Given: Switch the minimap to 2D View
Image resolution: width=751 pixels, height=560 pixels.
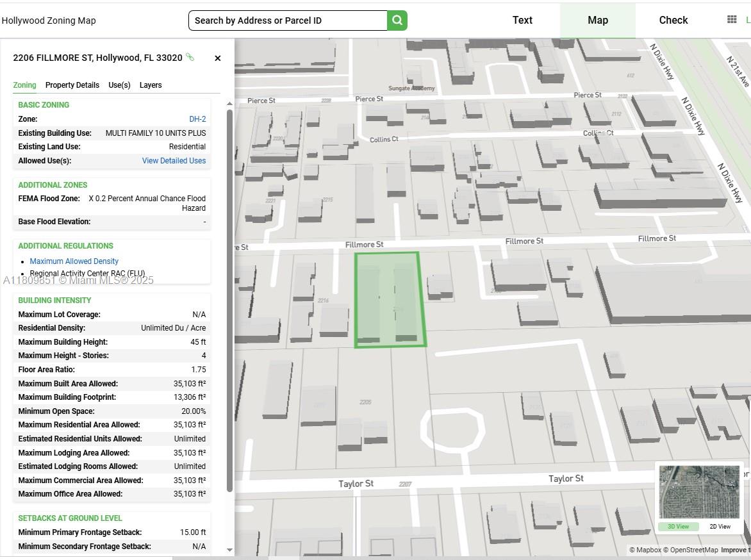Looking at the screenshot, I should [x=720, y=526].
